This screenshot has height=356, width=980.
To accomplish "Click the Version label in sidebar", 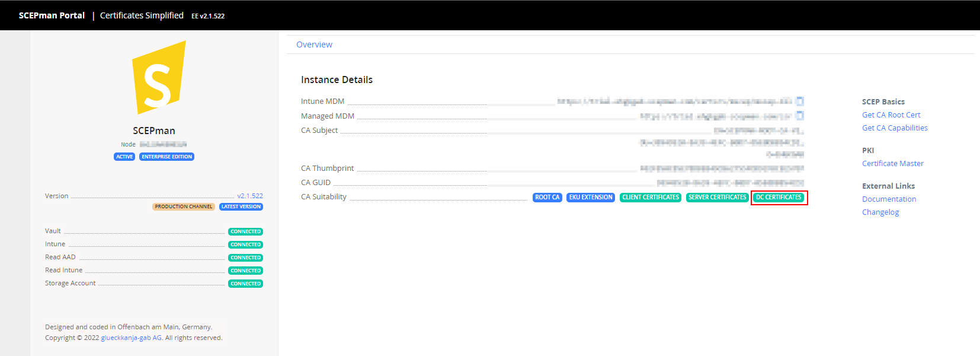I will [56, 196].
